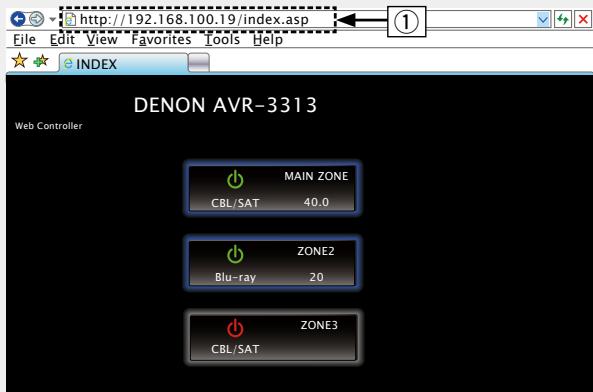This screenshot has height=392, width=593.
Task: Select the INDEX browser tab
Action: click(x=123, y=63)
